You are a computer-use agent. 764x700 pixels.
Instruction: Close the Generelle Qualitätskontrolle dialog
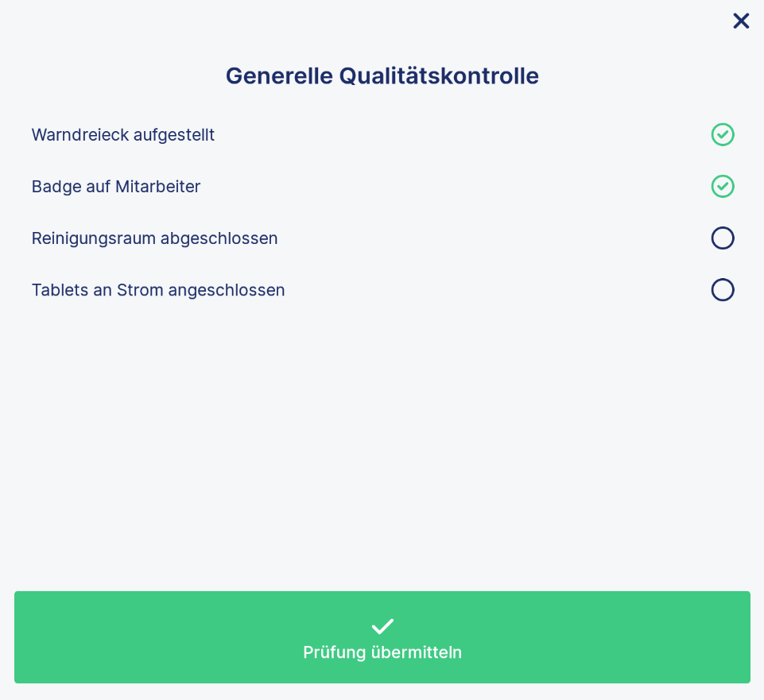pos(741,21)
